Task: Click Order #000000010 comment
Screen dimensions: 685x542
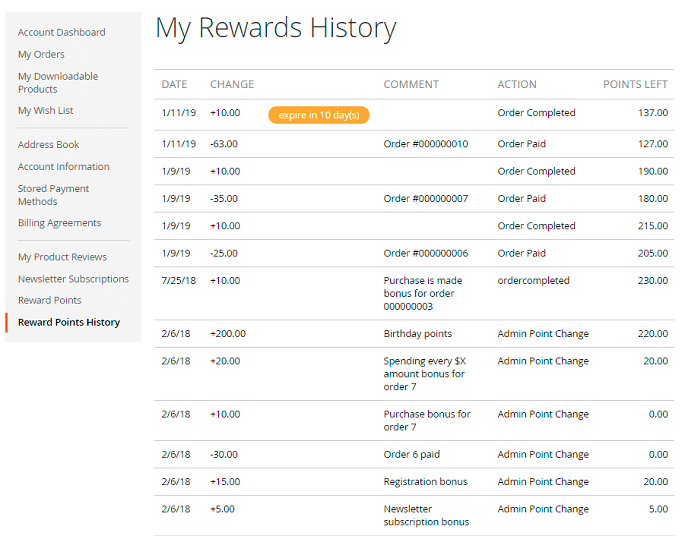Action: pos(425,144)
